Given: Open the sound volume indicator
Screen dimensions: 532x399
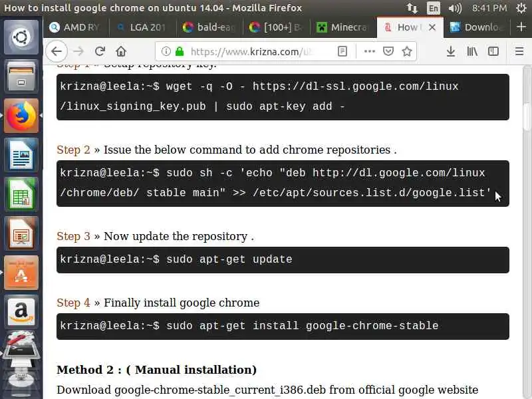Looking at the screenshot, I should click(455, 8).
